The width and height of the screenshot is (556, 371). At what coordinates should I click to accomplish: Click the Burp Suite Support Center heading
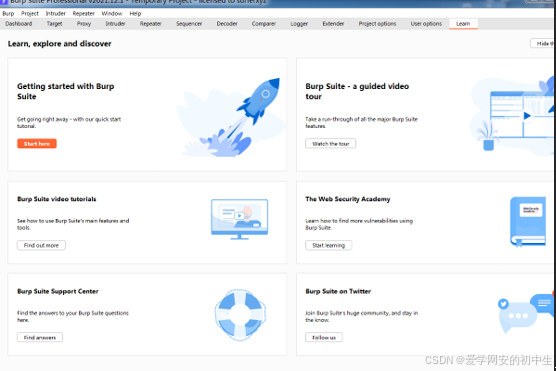coord(58,291)
